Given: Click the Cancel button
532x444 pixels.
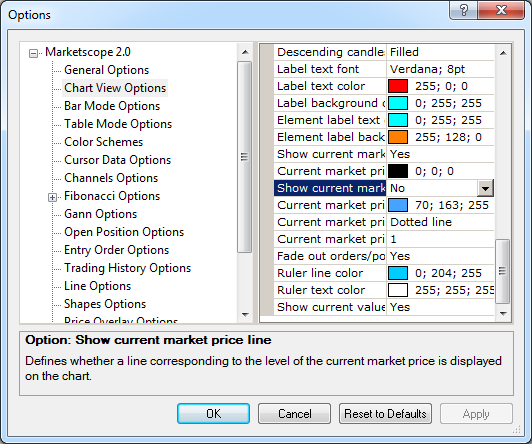Looking at the screenshot, I should click(294, 413).
